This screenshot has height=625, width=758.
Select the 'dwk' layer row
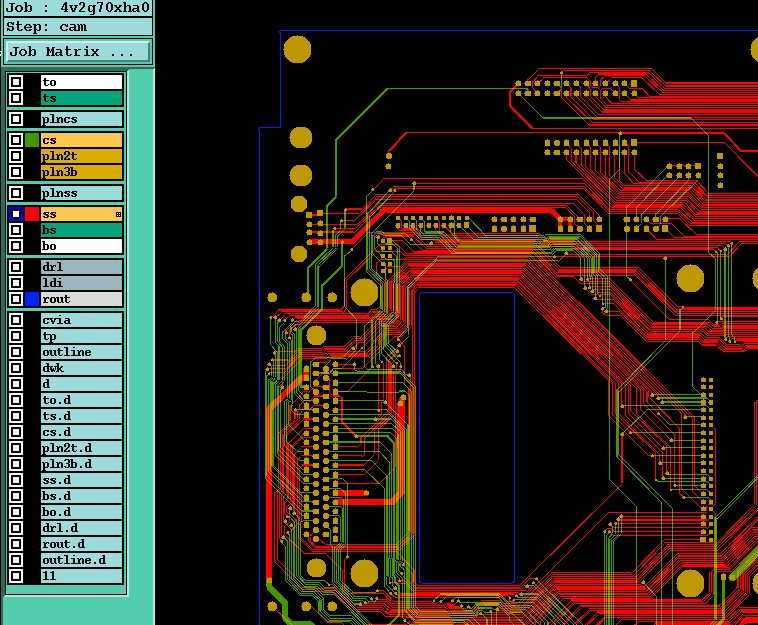[81, 368]
